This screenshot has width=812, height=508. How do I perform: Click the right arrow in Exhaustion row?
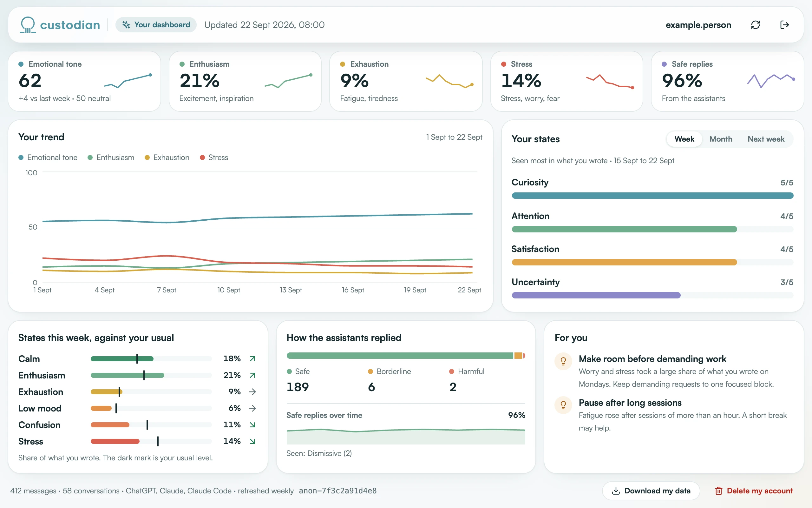pos(253,392)
